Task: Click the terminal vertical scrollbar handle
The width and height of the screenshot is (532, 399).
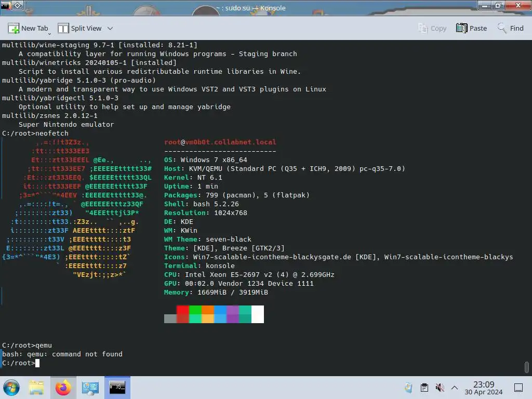Action: [x=526, y=367]
